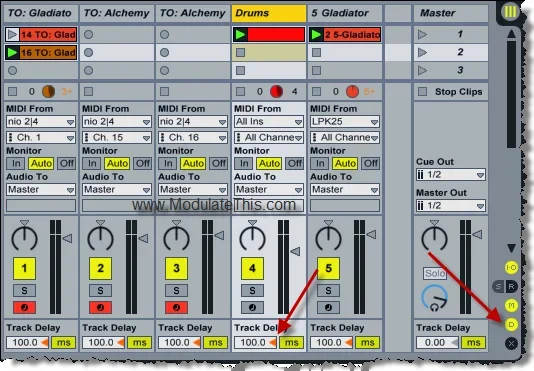Click the scene list scroll up arrow
This screenshot has height=371, width=534.
pos(511,34)
